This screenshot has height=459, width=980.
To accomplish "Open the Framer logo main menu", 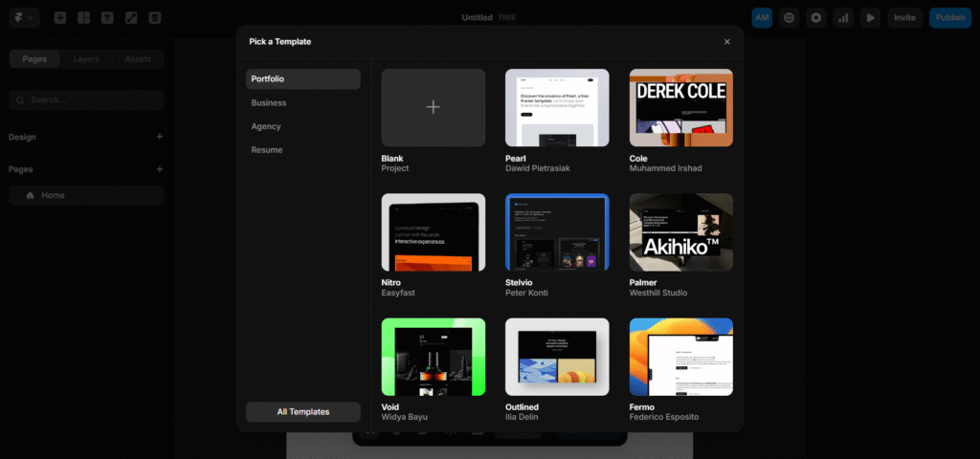I will [24, 17].
